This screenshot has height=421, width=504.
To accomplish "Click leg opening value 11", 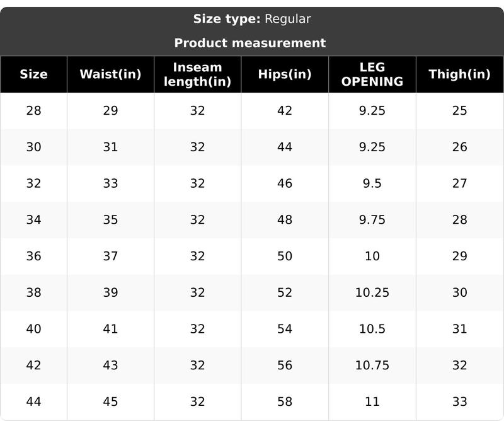I will [372, 401].
